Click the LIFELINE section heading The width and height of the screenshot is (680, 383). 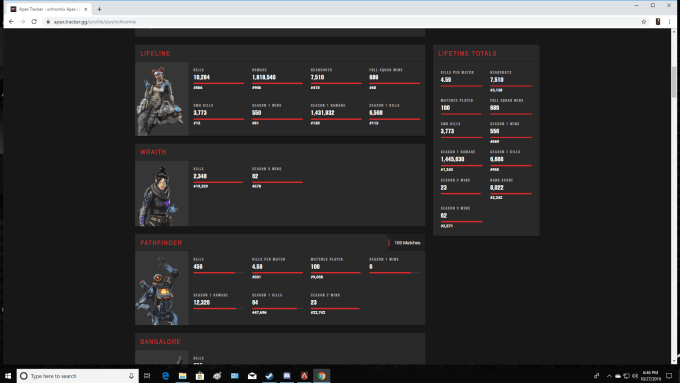point(155,53)
